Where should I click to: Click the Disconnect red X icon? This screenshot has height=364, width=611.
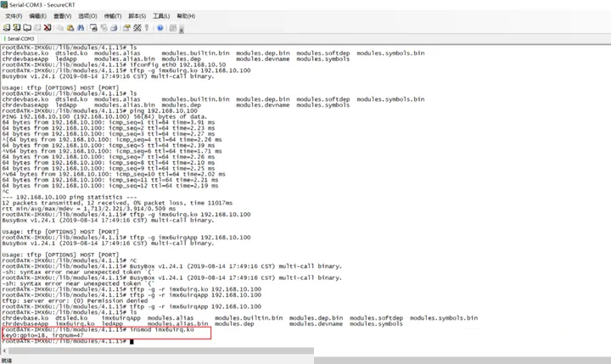[48, 28]
